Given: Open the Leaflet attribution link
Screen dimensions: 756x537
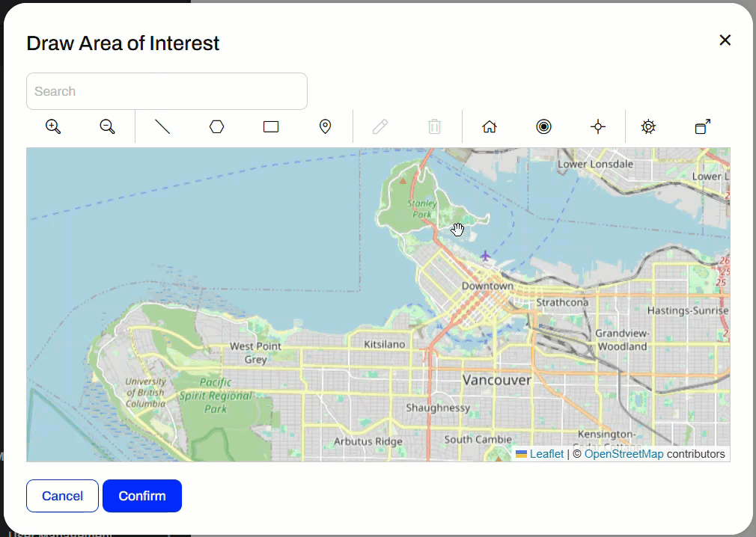Looking at the screenshot, I should pos(546,454).
